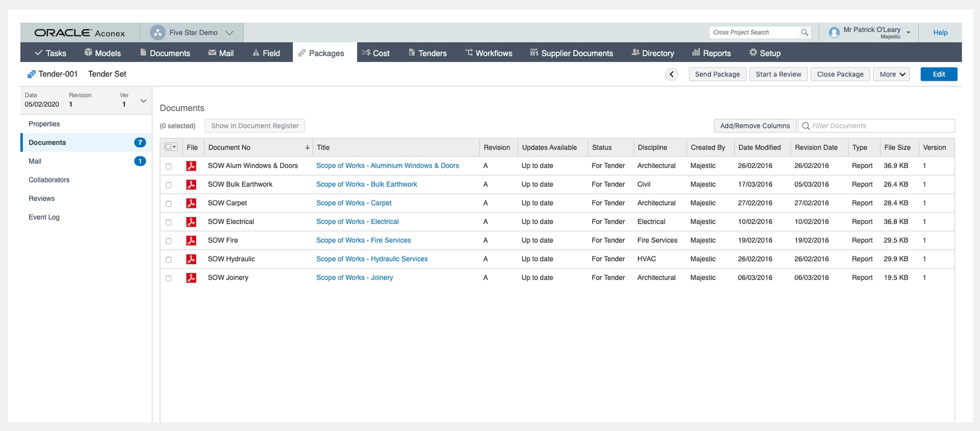980x431 pixels.
Task: Select Event Log in the sidebar
Action: coord(44,217)
